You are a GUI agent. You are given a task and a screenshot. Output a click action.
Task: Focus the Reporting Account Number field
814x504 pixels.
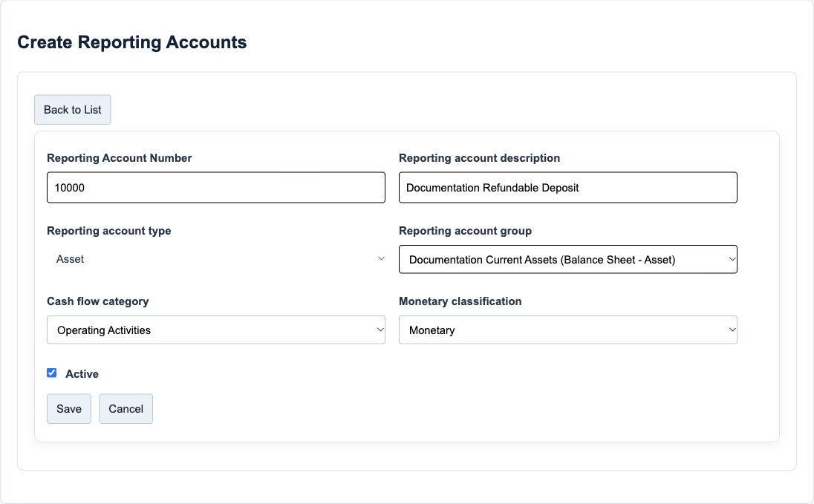(x=216, y=187)
